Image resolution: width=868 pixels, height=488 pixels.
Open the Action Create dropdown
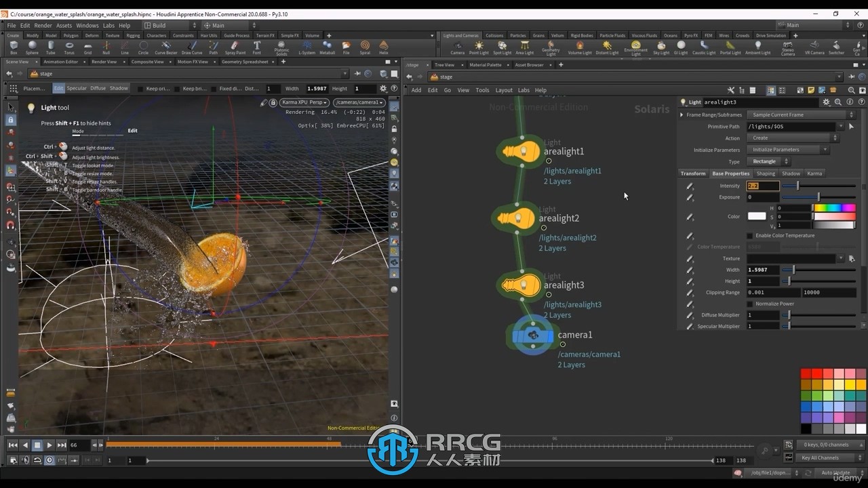pyautogui.click(x=793, y=138)
